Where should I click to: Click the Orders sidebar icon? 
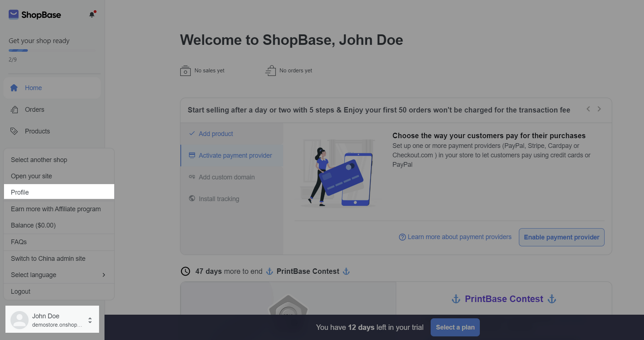(14, 110)
